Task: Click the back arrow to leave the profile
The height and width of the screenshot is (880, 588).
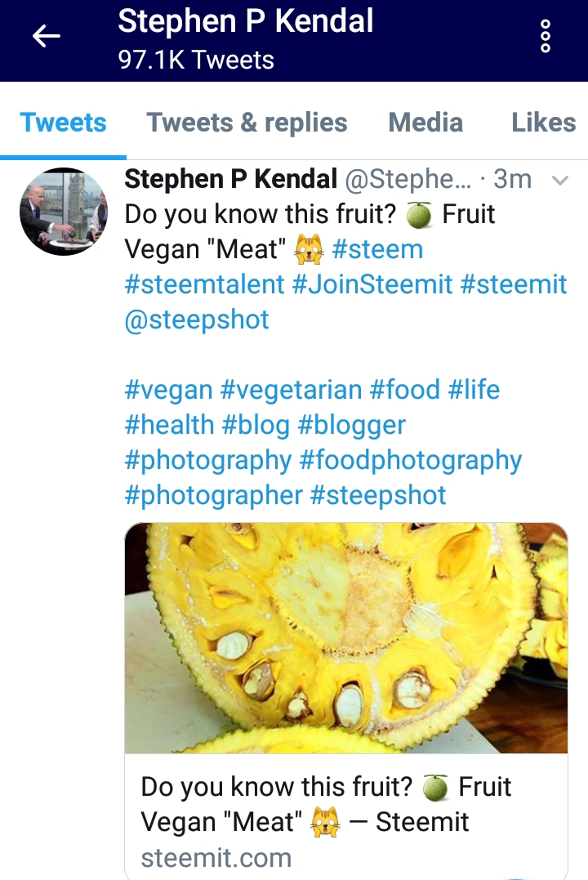Action: (47, 36)
